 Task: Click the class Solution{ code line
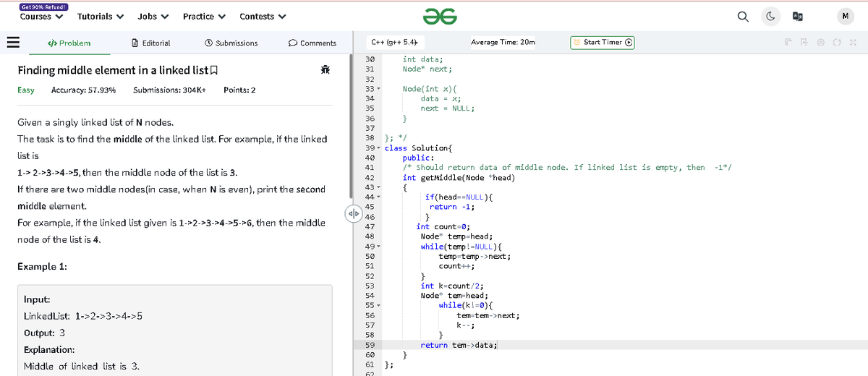418,148
